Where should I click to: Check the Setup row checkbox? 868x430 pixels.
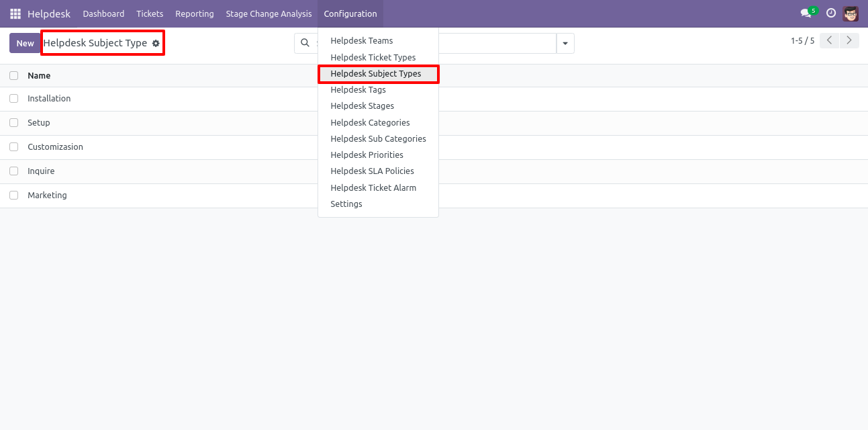[13, 123]
